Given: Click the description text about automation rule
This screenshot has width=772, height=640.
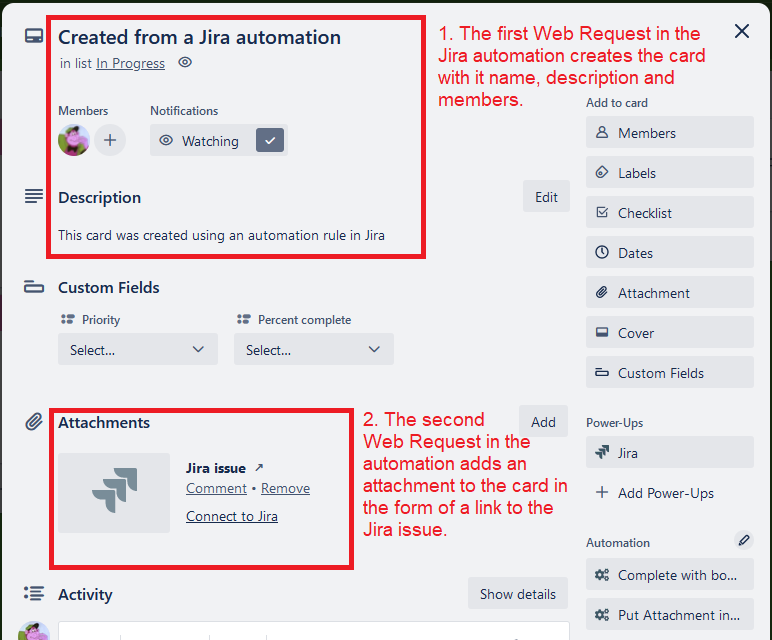Looking at the screenshot, I should pyautogui.click(x=221, y=235).
